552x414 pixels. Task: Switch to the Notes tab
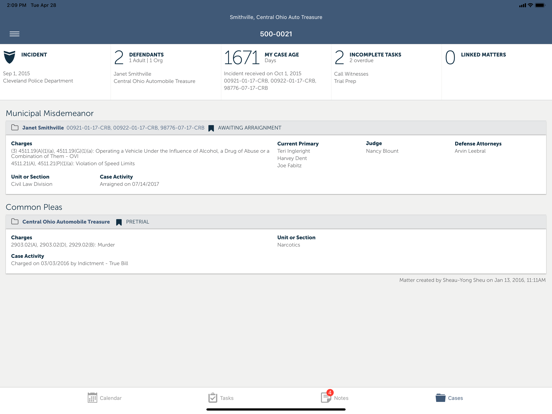tap(334, 397)
